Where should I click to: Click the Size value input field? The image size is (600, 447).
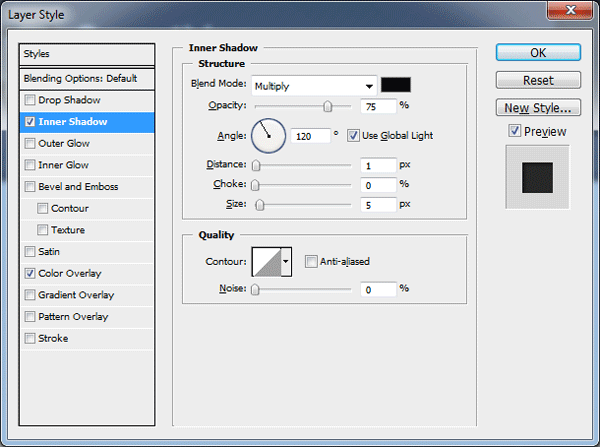click(377, 204)
